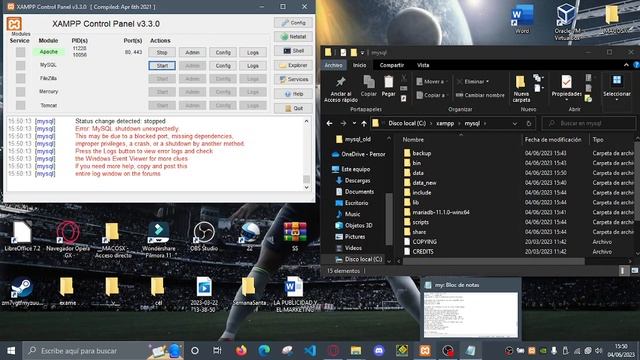640x360 pixels.
Task: Expand address bar history dropdown
Action: 515,123
